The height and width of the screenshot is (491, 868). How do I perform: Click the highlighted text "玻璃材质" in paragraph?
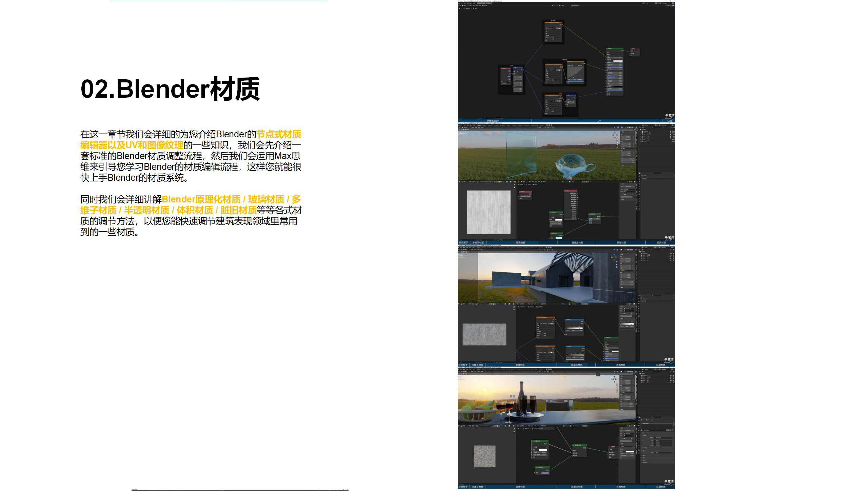point(266,199)
